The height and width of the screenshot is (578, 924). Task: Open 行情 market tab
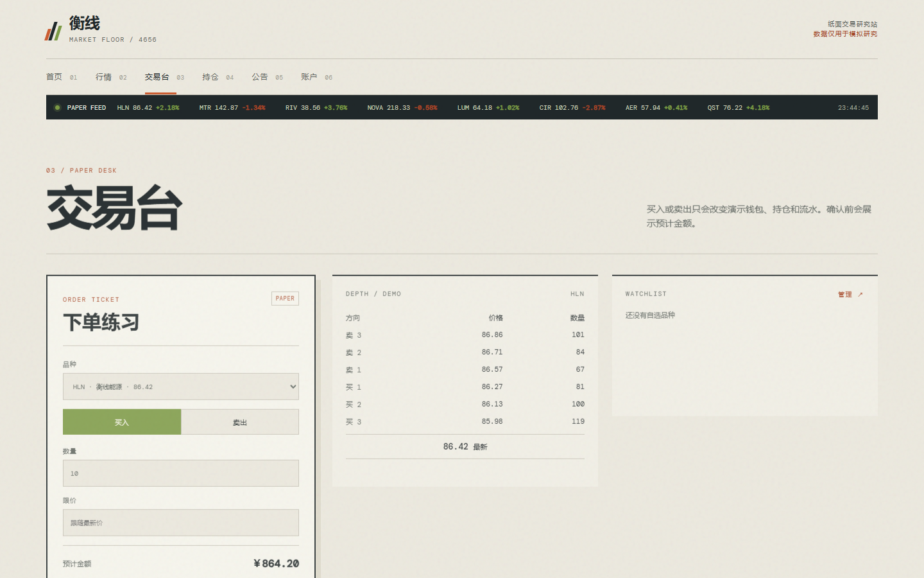click(111, 77)
